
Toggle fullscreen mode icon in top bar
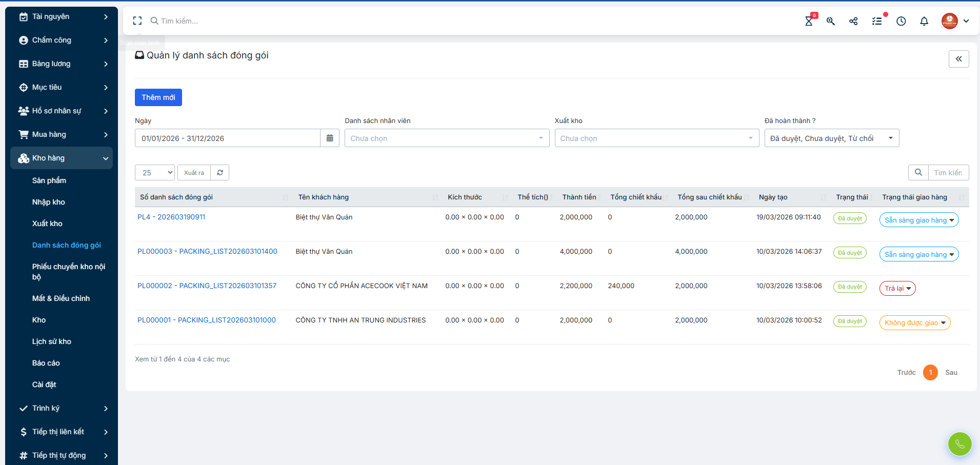(137, 21)
